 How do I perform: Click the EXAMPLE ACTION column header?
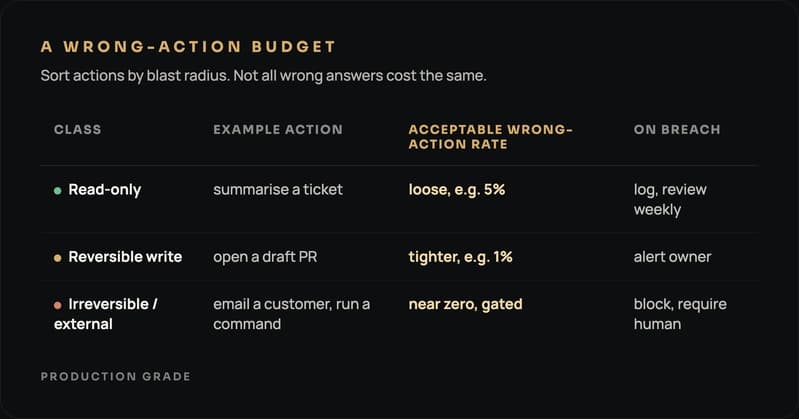(278, 129)
